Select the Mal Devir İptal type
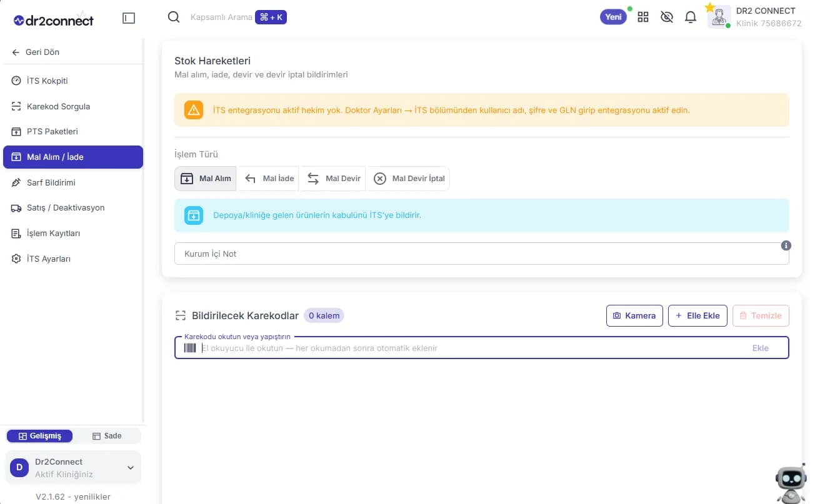The width and height of the screenshot is (815, 504). 409,179
